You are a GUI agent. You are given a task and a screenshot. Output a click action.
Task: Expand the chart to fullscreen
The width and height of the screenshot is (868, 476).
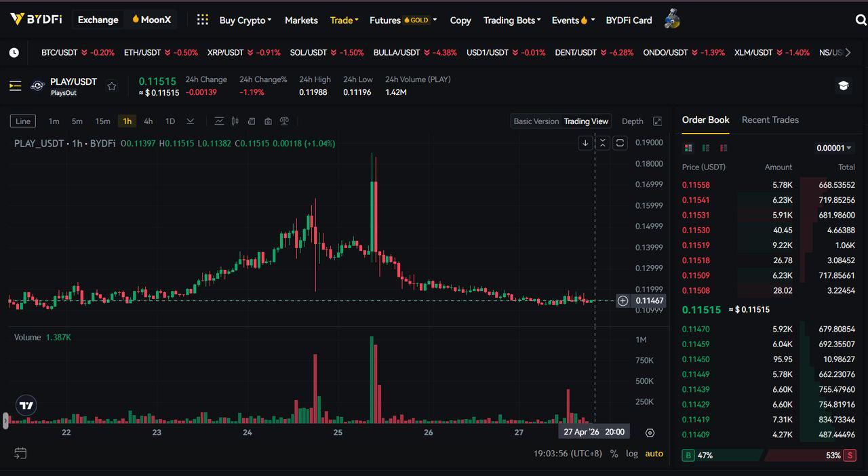pos(657,121)
